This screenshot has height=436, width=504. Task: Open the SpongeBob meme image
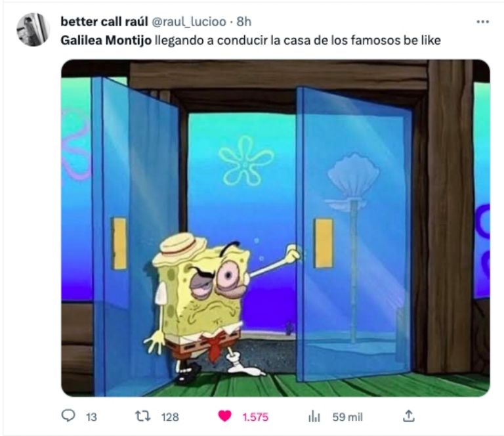276,228
